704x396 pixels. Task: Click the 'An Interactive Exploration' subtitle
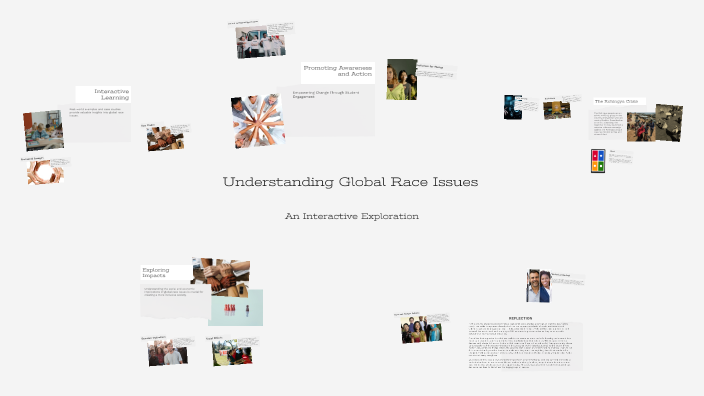point(352,216)
